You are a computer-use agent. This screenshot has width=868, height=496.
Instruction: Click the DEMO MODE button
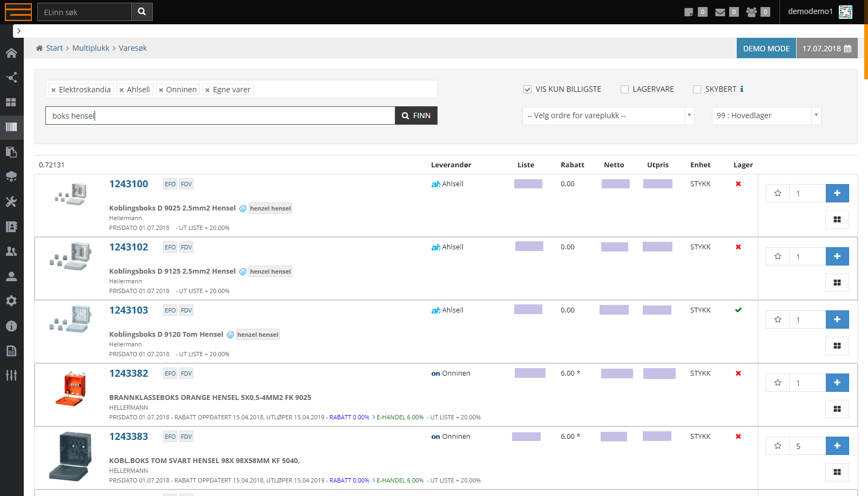coord(766,48)
